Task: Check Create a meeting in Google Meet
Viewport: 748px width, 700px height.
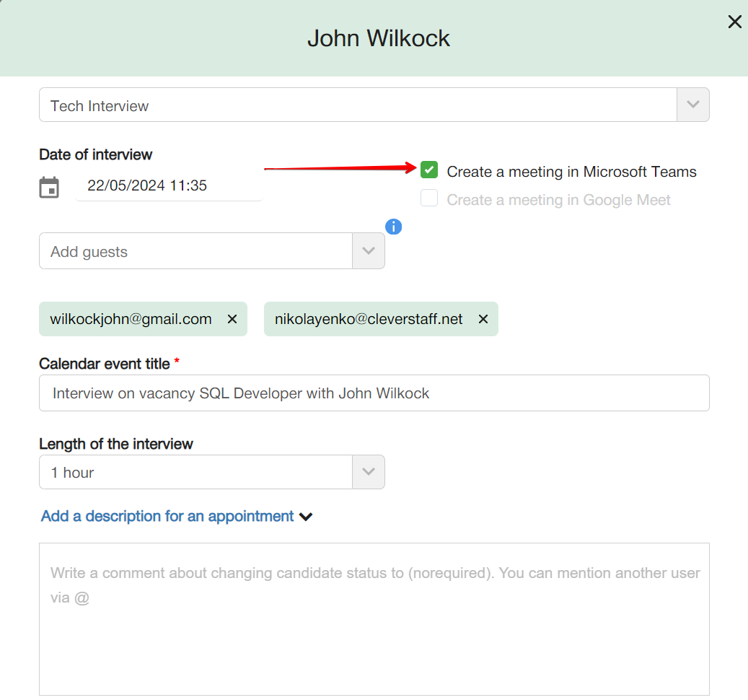Action: tap(429, 198)
